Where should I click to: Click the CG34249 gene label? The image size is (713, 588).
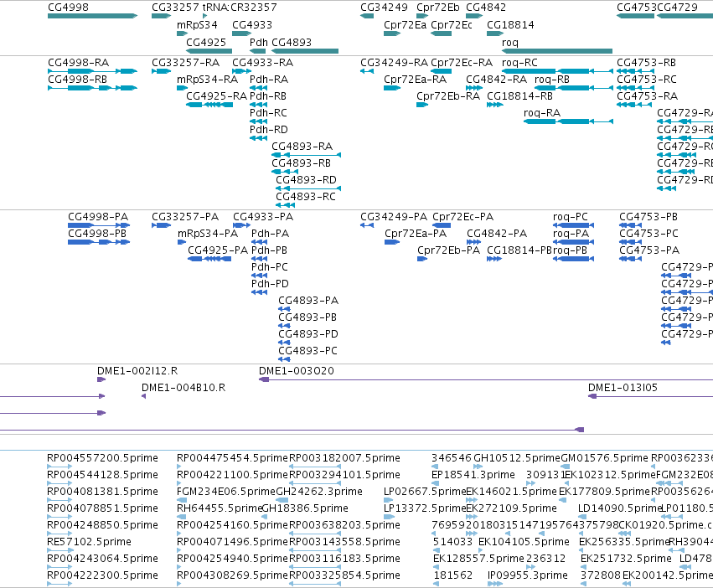tap(385, 8)
